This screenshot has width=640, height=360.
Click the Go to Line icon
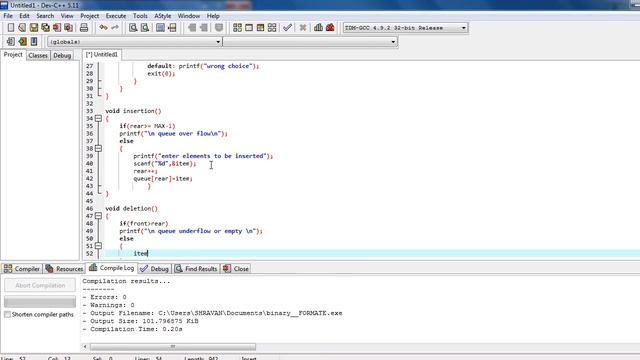172,28
